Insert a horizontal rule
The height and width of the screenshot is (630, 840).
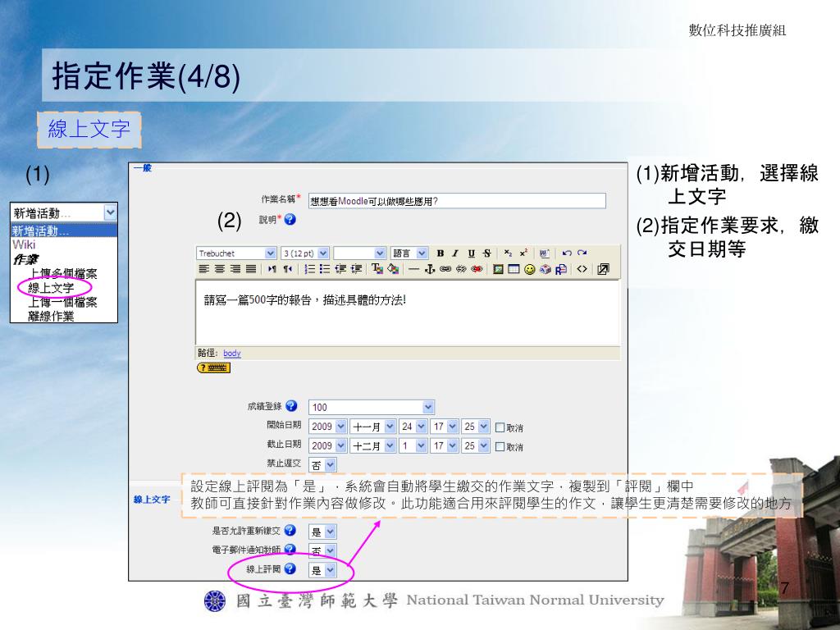(413, 269)
